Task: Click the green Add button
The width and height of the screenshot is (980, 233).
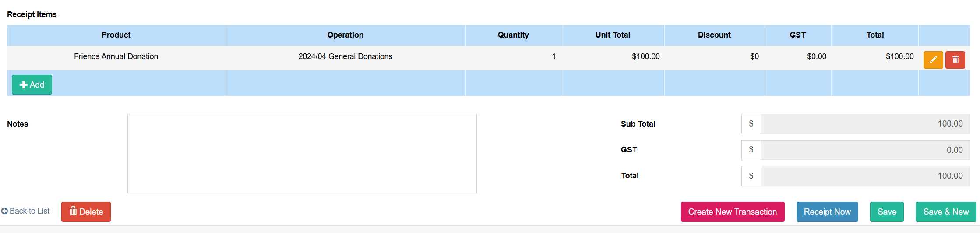Action: [32, 85]
